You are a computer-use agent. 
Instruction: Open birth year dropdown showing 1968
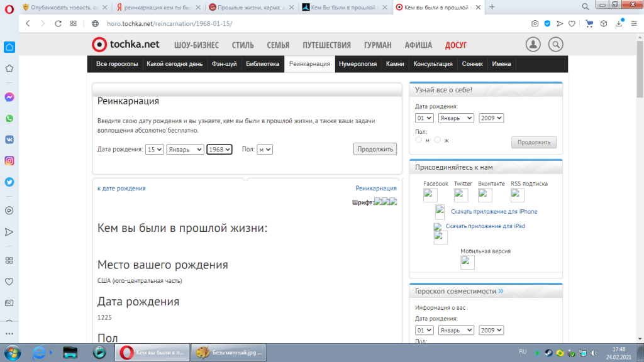point(219,150)
